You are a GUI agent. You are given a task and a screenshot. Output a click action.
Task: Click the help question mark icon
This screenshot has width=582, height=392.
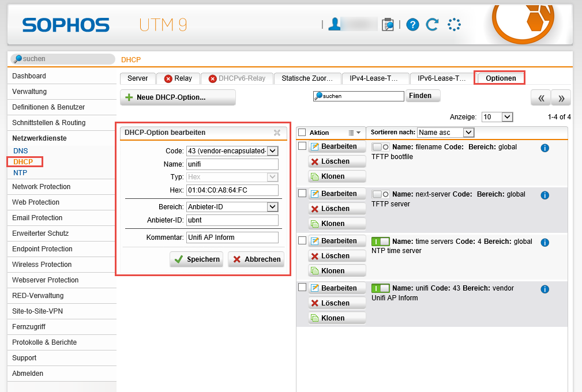pos(412,25)
